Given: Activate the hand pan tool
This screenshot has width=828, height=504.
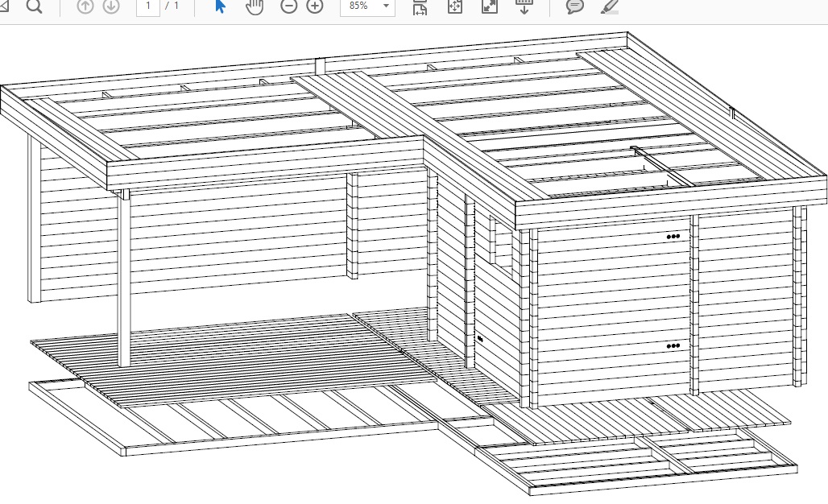Looking at the screenshot, I should point(255,6).
